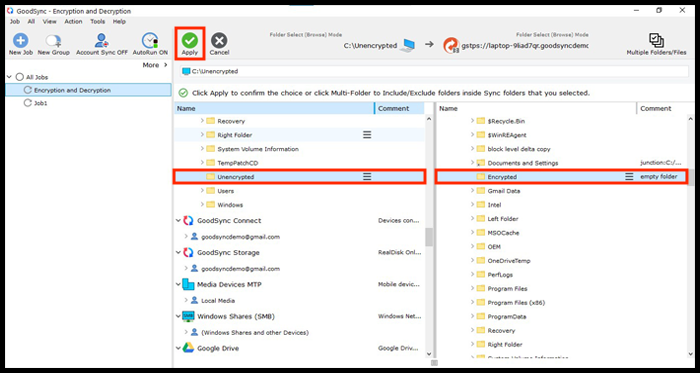The width and height of the screenshot is (700, 373).
Task: Click the left-side computer icon beside C:\Unencrypted
Action: pyautogui.click(x=408, y=45)
